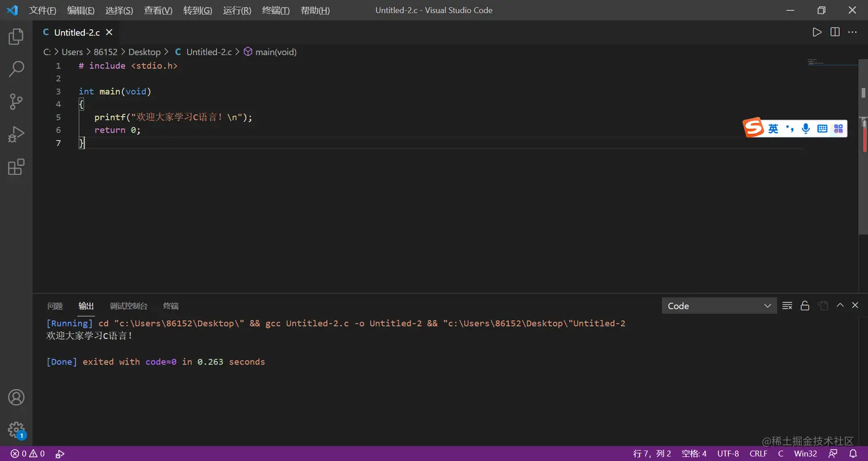Toggle Sogou Chinese/English mode (英)
Screen dimensions: 868x461
point(773,129)
